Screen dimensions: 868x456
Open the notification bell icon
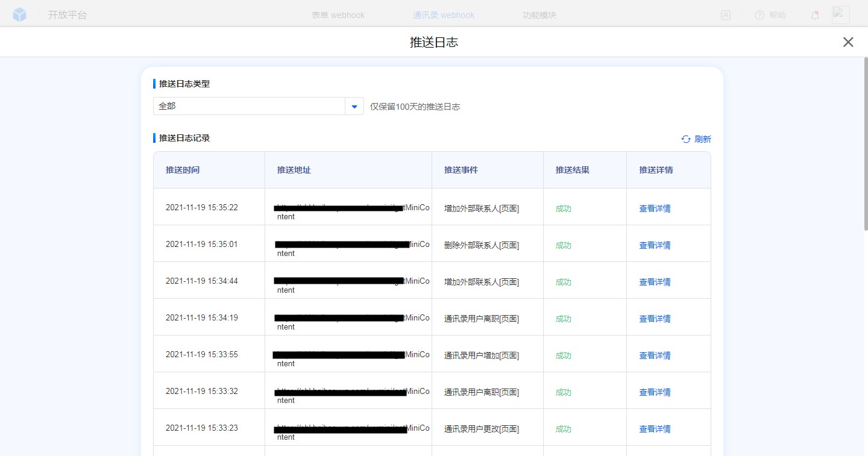pos(814,15)
